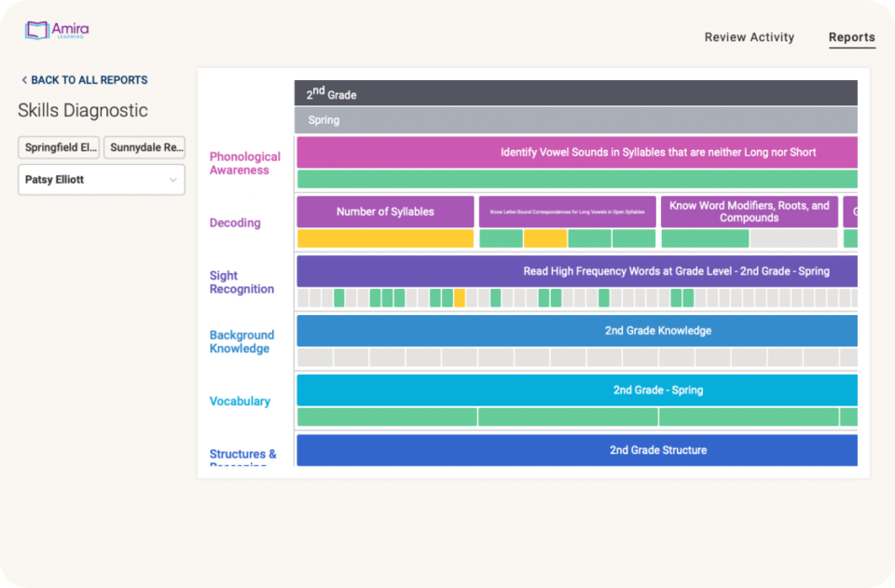Switch to the Reports tab

tap(851, 37)
